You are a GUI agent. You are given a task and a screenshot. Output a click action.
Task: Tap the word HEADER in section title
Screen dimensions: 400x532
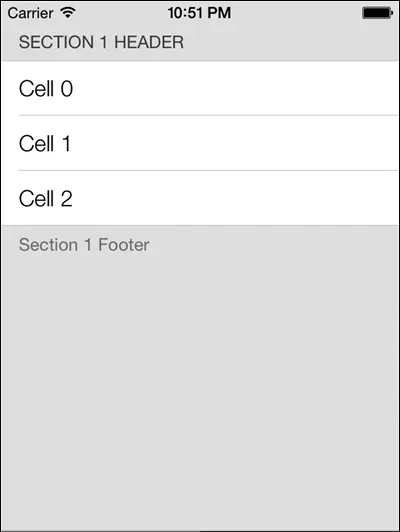coord(149,42)
